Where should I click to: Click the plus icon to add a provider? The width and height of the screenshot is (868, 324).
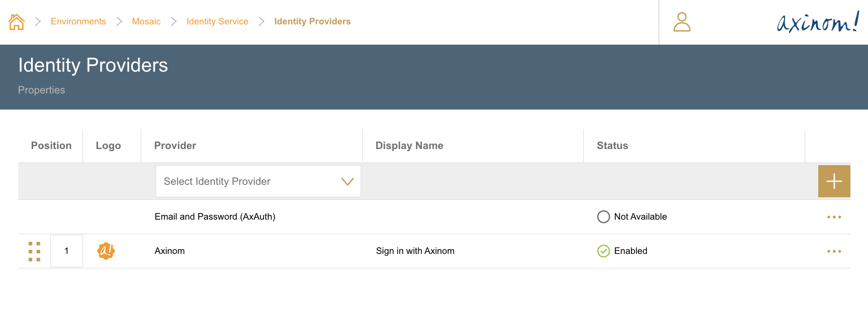pyautogui.click(x=834, y=181)
